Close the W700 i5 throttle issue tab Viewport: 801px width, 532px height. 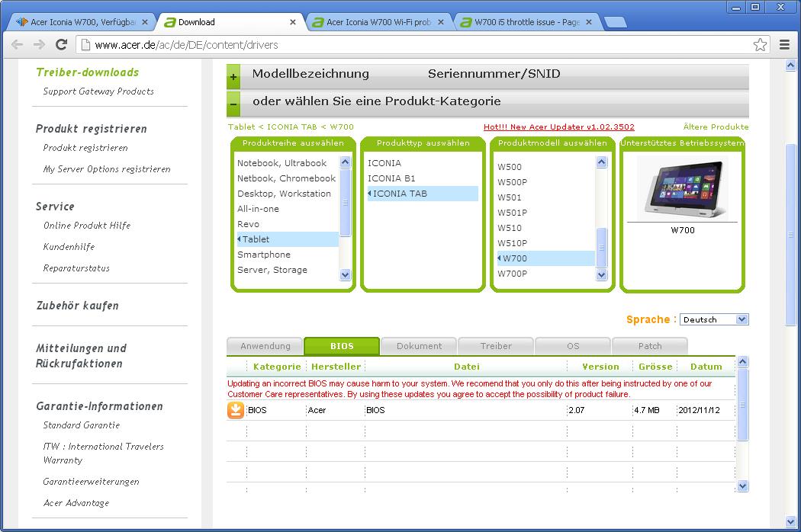pos(589,22)
